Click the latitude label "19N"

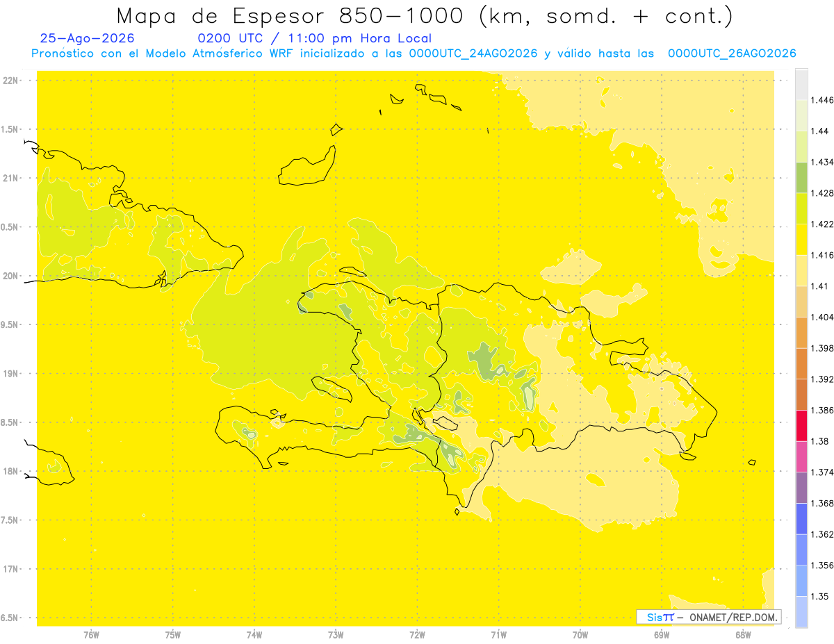[11, 374]
